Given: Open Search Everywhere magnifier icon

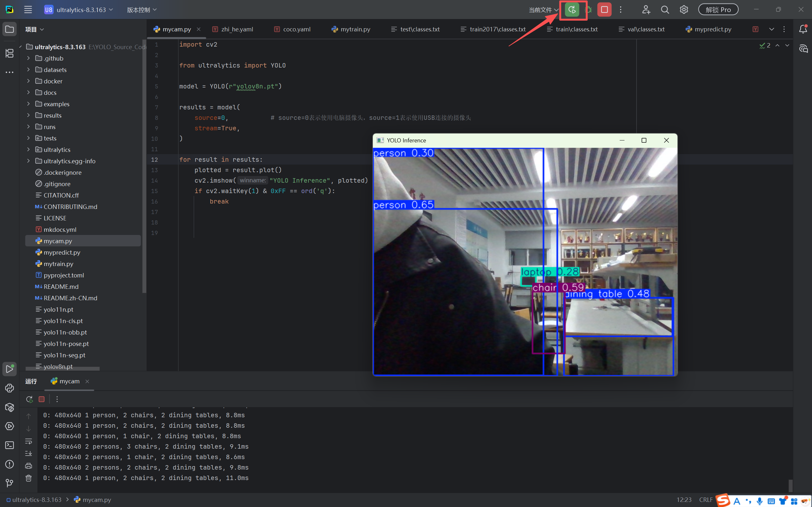Looking at the screenshot, I should 665,10.
